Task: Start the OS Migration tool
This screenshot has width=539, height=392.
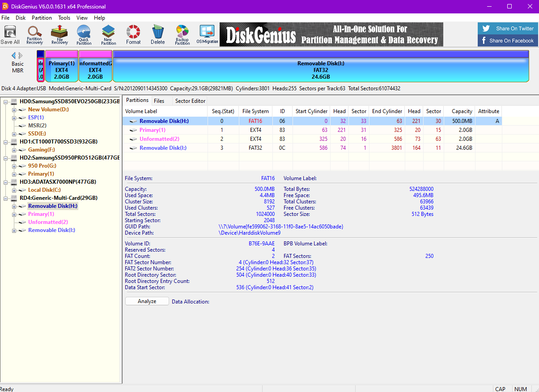Action: click(x=206, y=34)
